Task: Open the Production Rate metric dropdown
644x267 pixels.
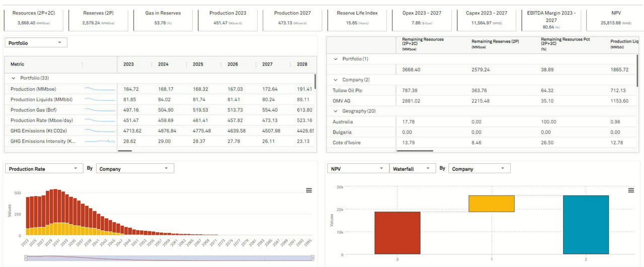Action: click(x=43, y=169)
